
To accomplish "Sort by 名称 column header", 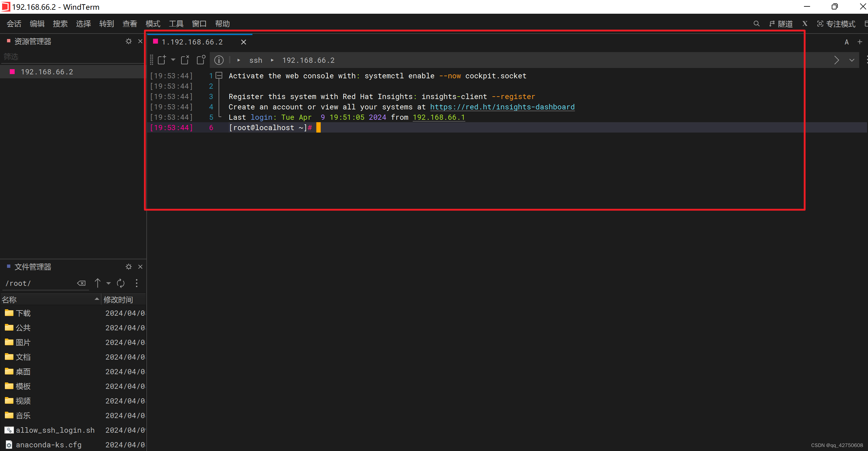I will pos(51,300).
